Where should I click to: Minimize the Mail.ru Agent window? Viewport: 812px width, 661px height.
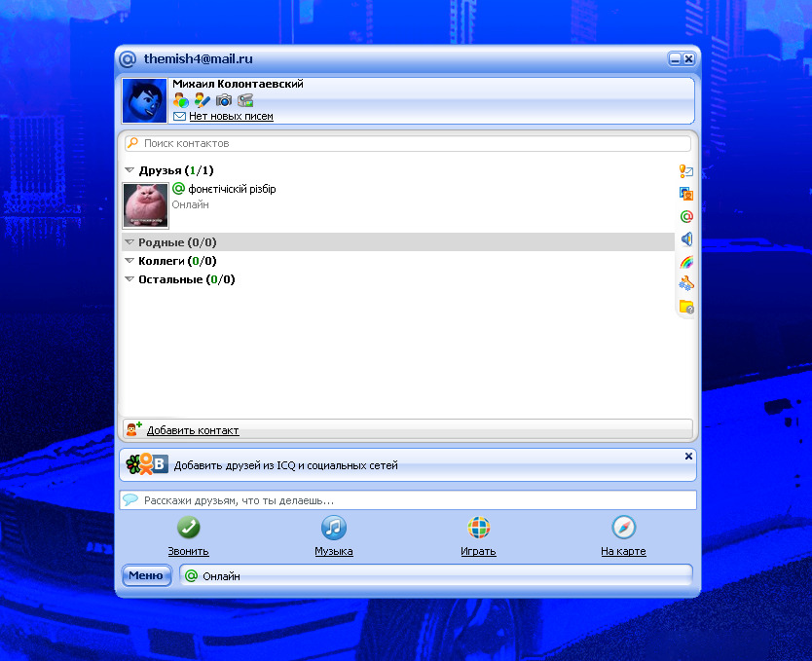pyautogui.click(x=675, y=59)
